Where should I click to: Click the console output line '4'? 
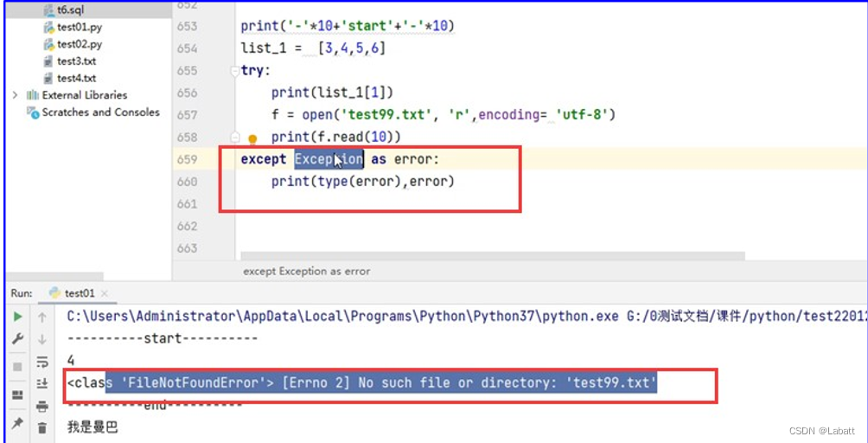pyautogui.click(x=71, y=361)
